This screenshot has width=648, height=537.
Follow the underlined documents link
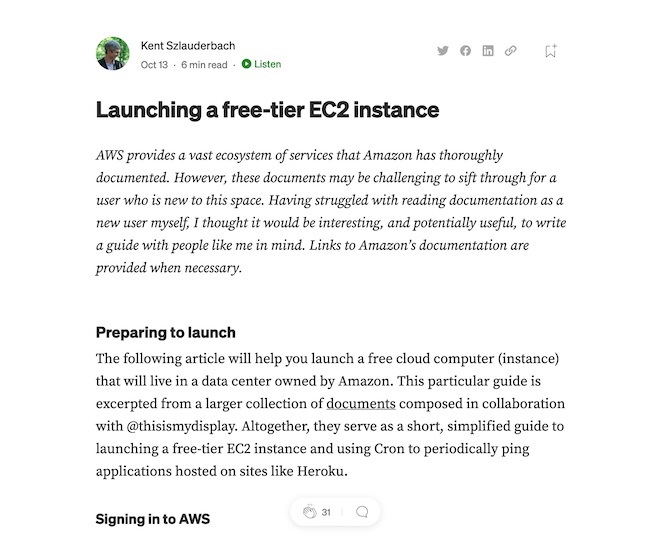[x=361, y=404]
